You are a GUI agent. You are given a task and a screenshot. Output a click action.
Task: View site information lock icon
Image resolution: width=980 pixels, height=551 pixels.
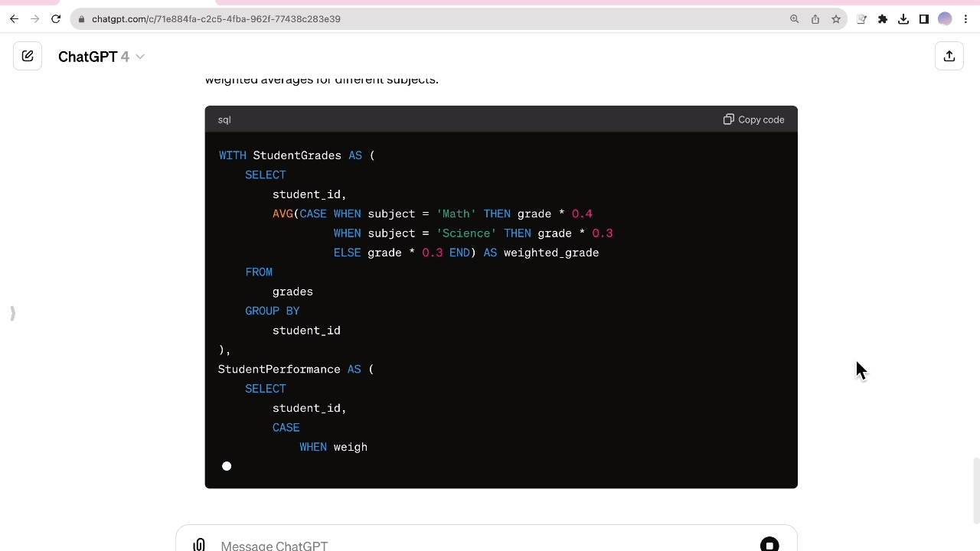click(82, 19)
